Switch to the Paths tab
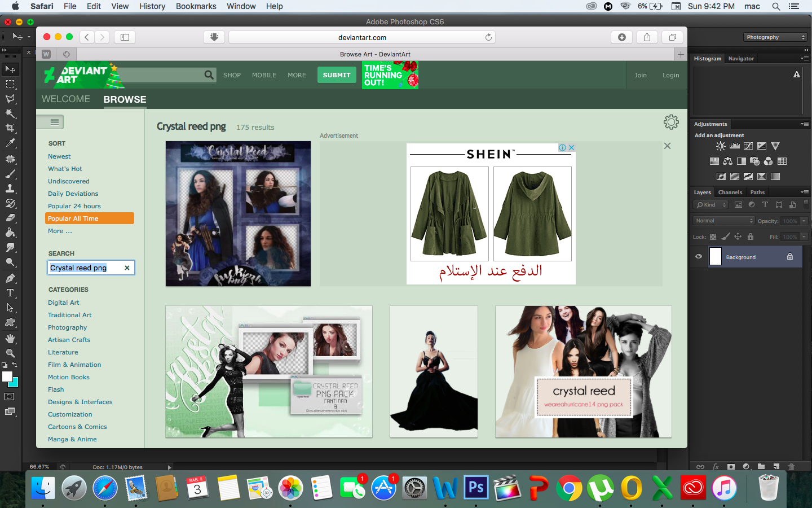 click(x=757, y=192)
